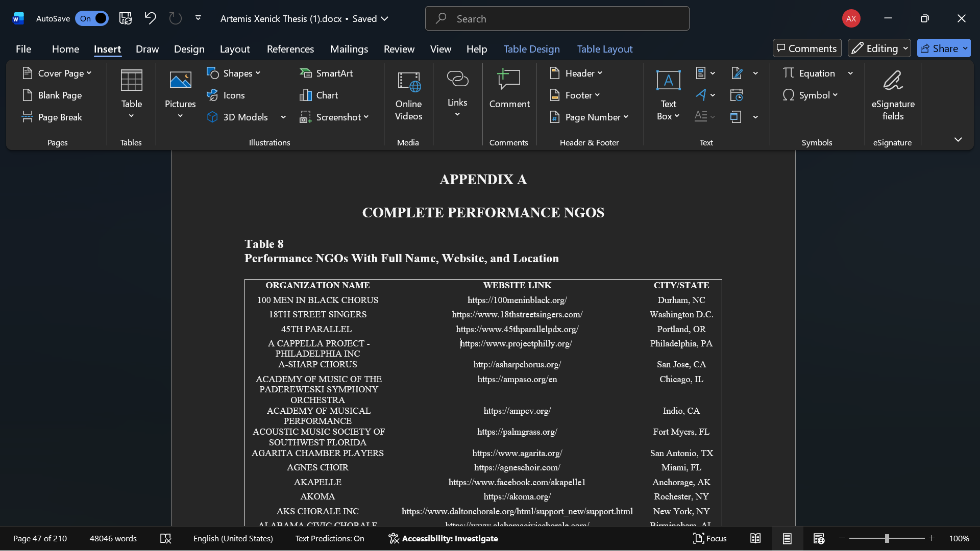
Task: Click the zoom out minus button
Action: coord(842,539)
